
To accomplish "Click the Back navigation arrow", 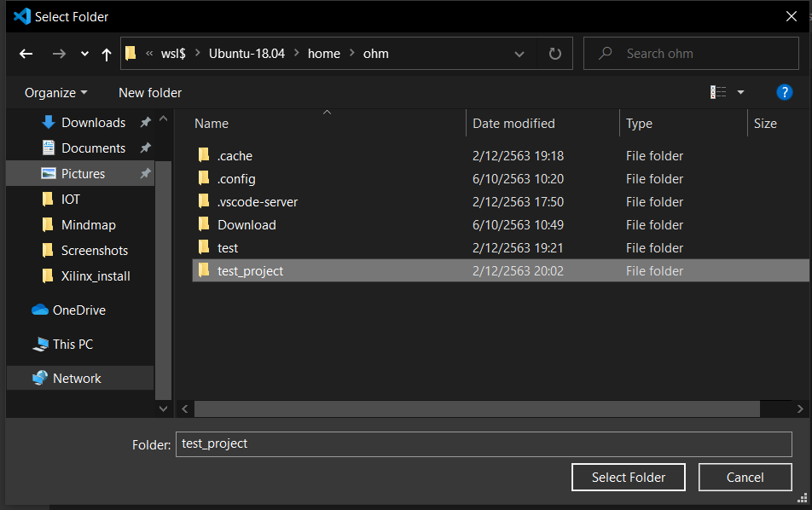I will (26, 54).
